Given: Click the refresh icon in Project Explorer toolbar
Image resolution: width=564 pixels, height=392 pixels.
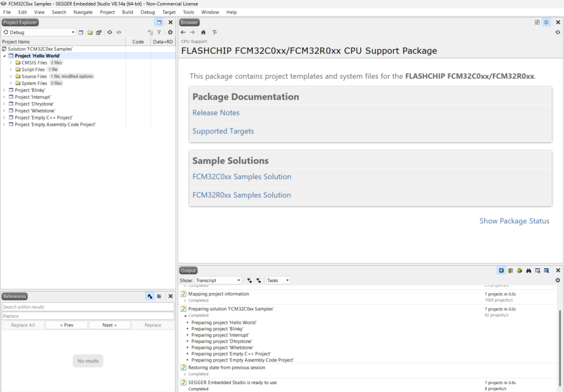Looking at the screenshot, I should [x=110, y=32].
